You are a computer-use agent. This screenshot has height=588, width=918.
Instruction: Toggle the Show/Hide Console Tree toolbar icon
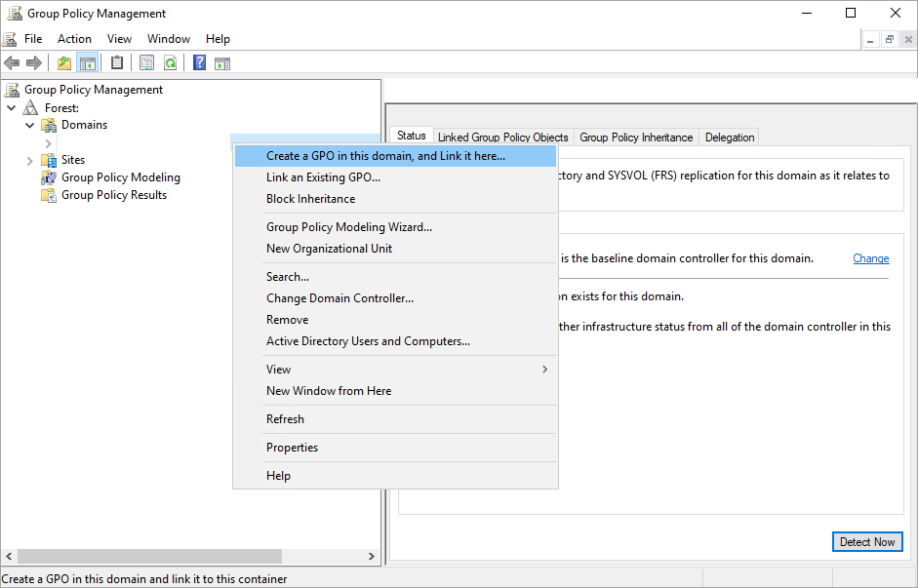(87, 62)
